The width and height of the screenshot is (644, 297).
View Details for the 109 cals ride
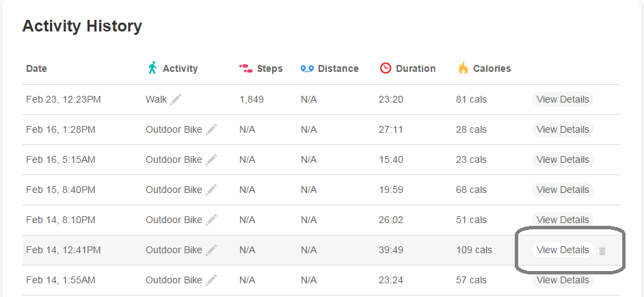click(x=563, y=250)
